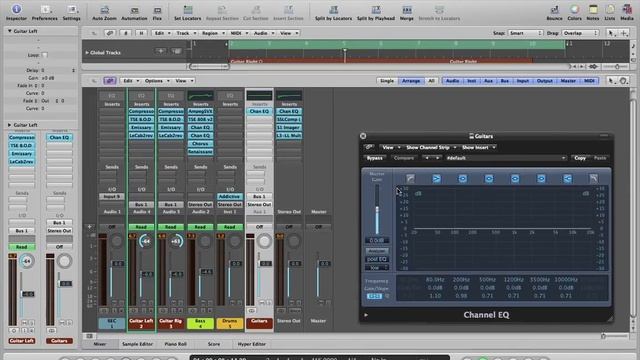The image size is (640, 360).
Task: Open the Drag mode dropdown
Action: click(x=580, y=33)
